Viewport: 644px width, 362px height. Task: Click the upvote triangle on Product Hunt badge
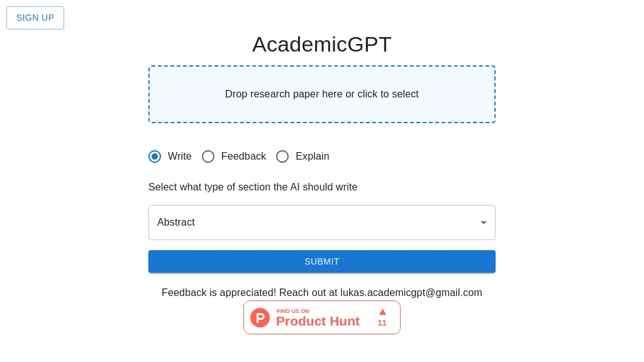(x=382, y=312)
